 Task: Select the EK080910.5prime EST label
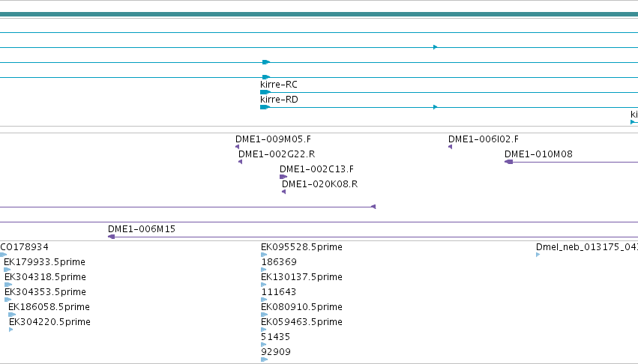(301, 307)
